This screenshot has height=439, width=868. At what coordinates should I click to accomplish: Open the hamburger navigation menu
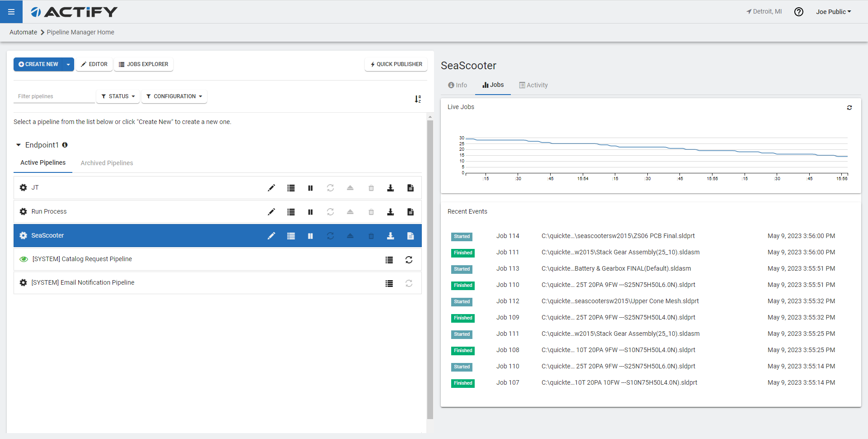tap(11, 12)
